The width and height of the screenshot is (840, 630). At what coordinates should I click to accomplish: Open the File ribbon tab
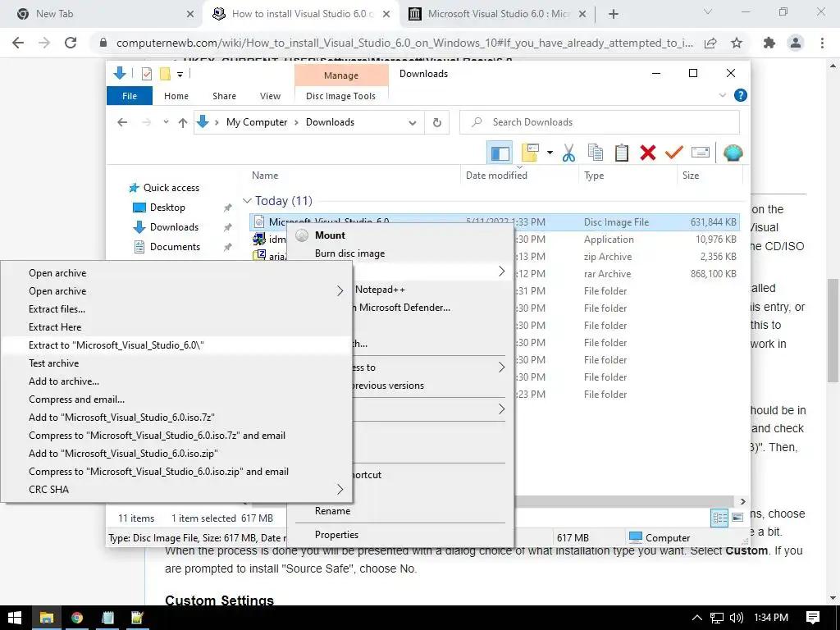click(x=130, y=96)
